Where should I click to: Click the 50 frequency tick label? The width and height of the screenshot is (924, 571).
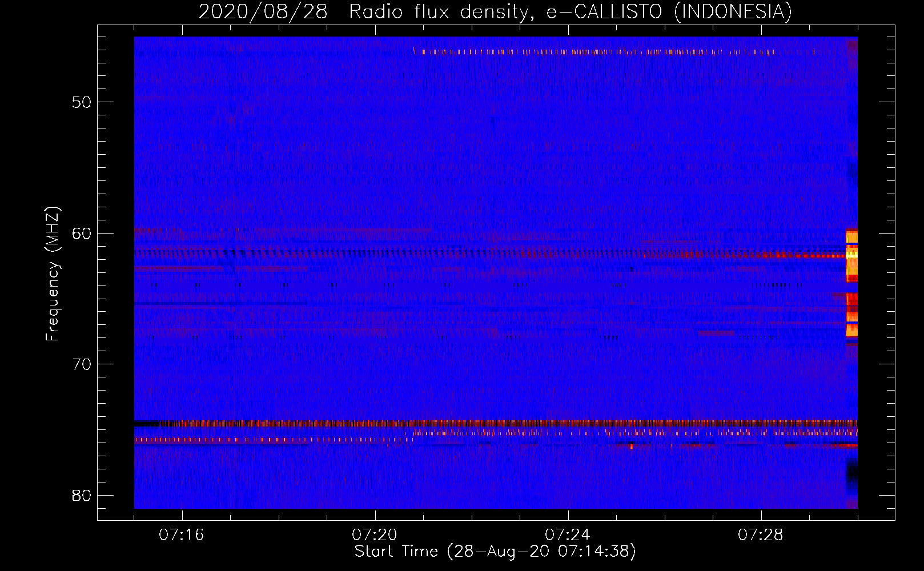pyautogui.click(x=82, y=103)
